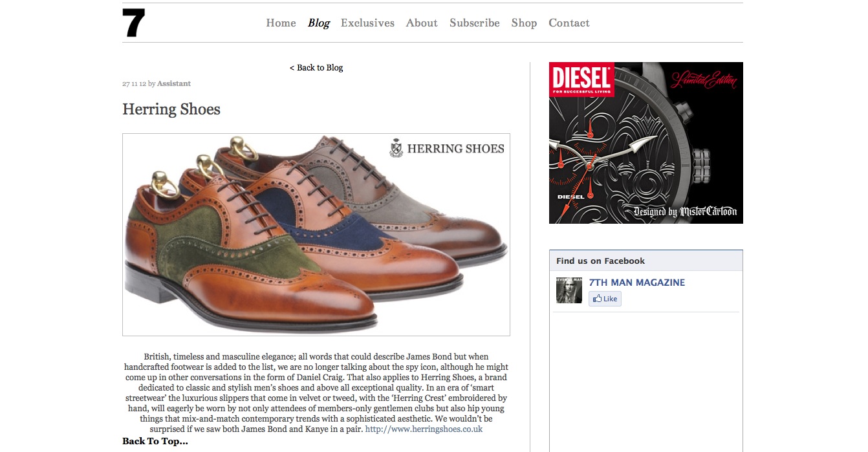This screenshot has height=452, width=868.
Task: Navigate to the About page
Action: click(x=422, y=23)
